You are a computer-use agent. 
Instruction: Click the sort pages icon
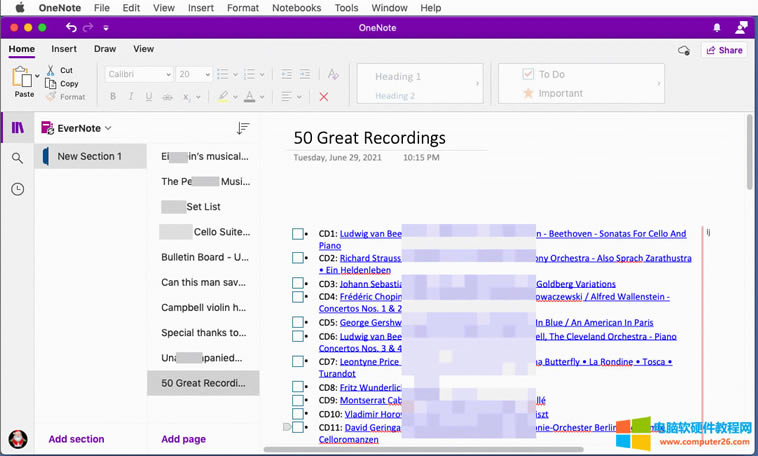tap(242, 128)
